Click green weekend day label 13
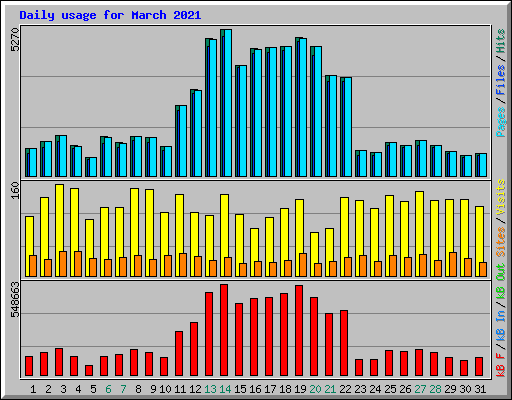The width and height of the screenshot is (512, 400). click(x=210, y=389)
